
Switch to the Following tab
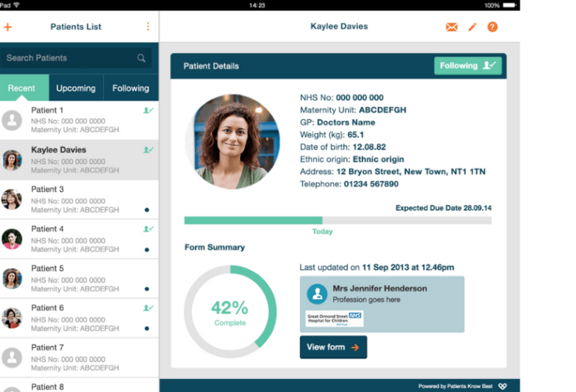pyautogui.click(x=131, y=88)
